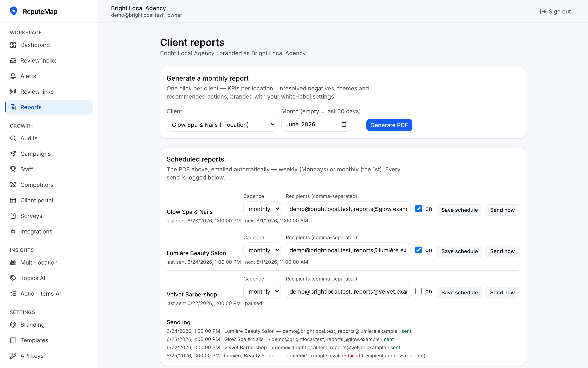
Task: Click the Dashboard grid icon
Action: [x=13, y=45]
